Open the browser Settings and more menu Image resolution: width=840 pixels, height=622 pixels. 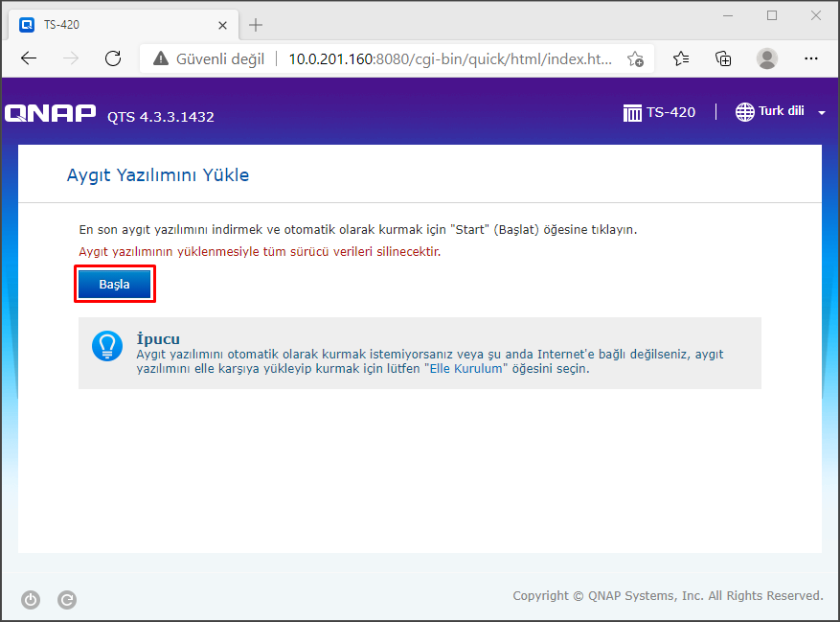[x=810, y=58]
